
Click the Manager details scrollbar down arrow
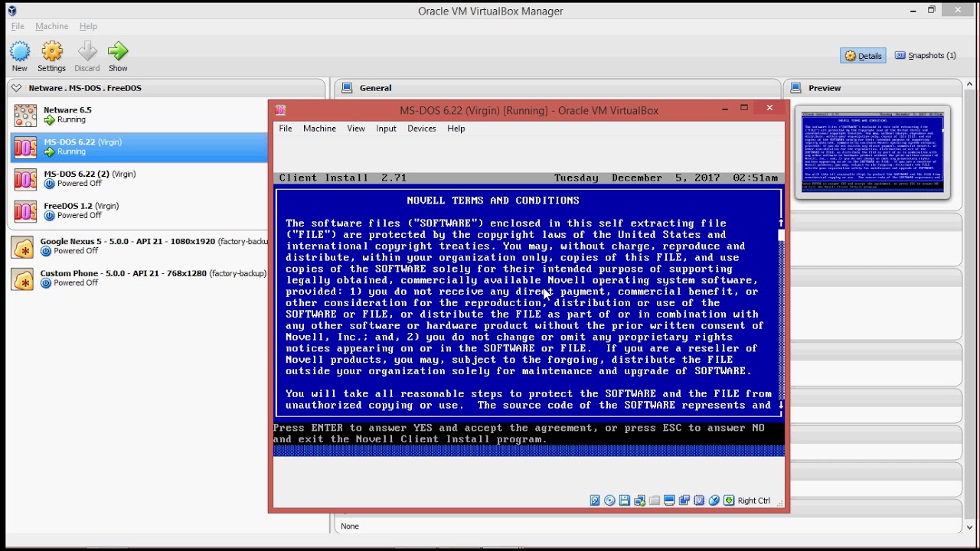971,527
